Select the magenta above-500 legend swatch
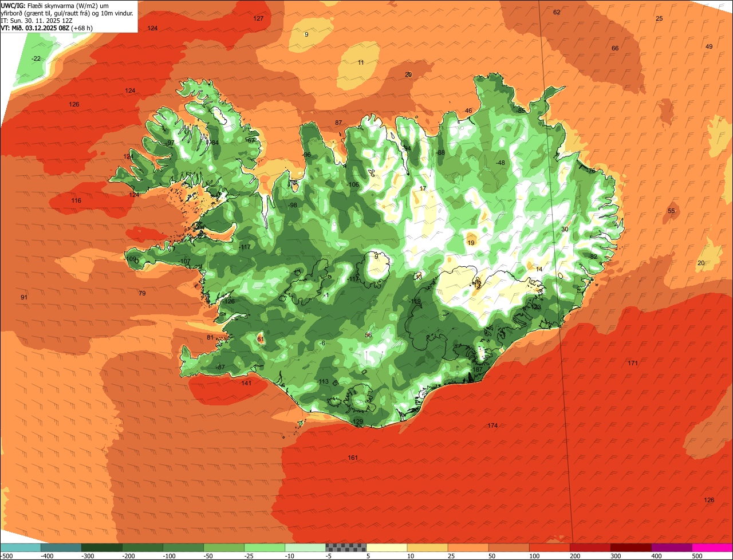733x560 pixels. pos(712,547)
